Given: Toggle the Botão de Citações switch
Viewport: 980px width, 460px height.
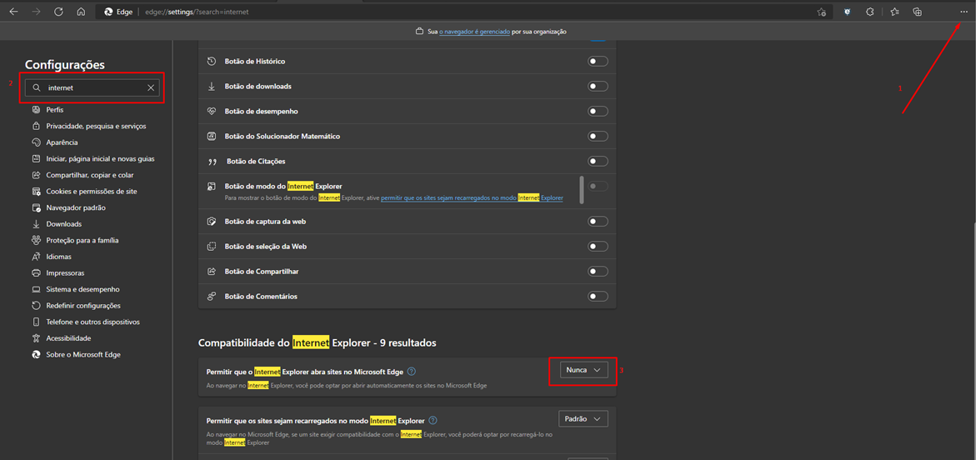Looking at the screenshot, I should pos(597,162).
